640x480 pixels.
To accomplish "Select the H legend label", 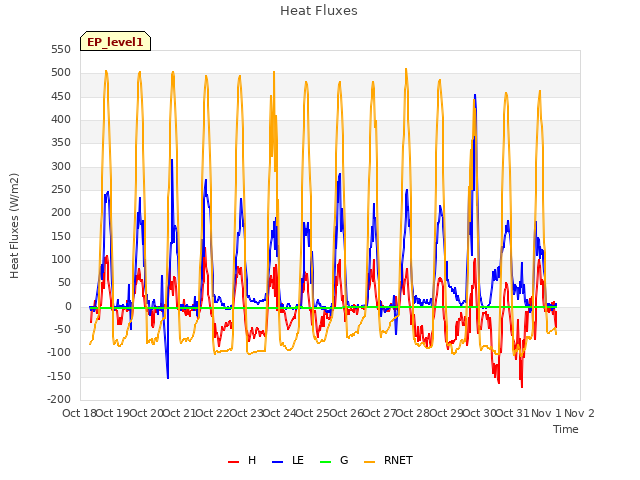I will (252, 460).
